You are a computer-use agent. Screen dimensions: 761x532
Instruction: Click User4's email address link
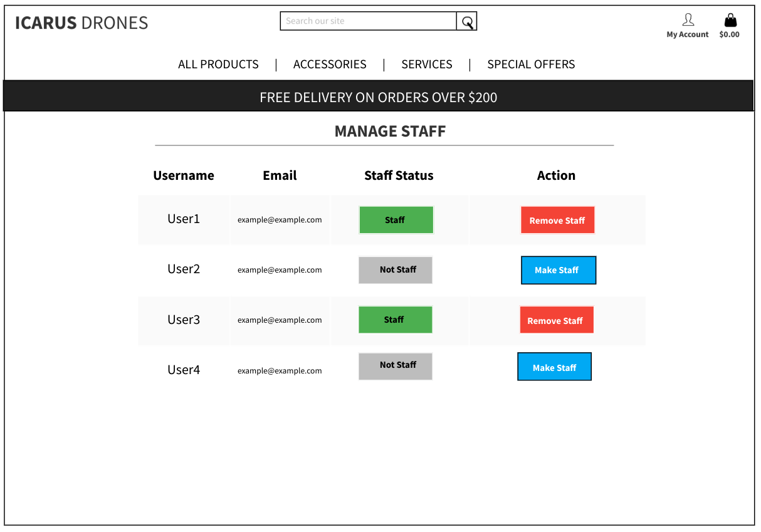pyautogui.click(x=280, y=370)
